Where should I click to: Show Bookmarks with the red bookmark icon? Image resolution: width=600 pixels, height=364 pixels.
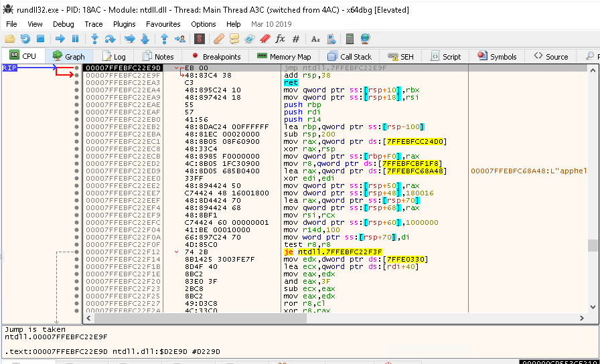tap(265, 39)
